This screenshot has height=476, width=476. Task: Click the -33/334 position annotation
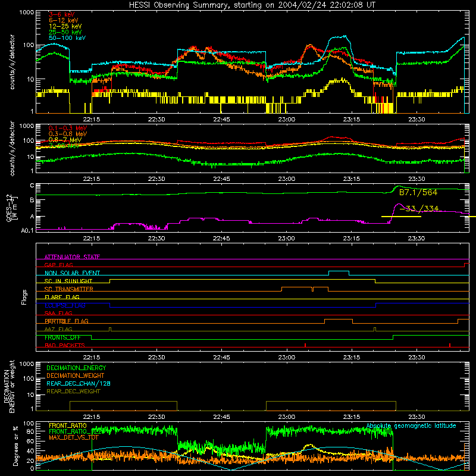tap(419, 209)
